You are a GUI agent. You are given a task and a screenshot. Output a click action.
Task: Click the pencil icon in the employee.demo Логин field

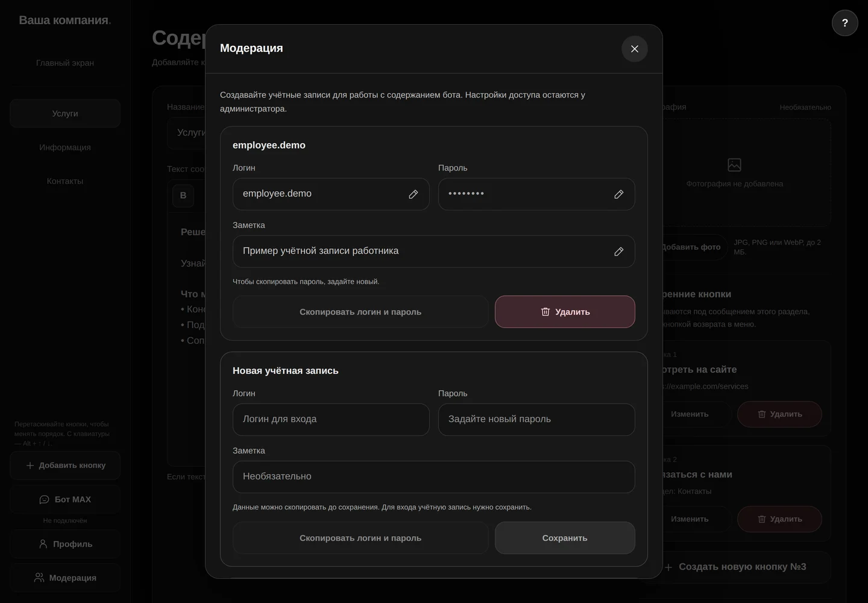click(414, 194)
